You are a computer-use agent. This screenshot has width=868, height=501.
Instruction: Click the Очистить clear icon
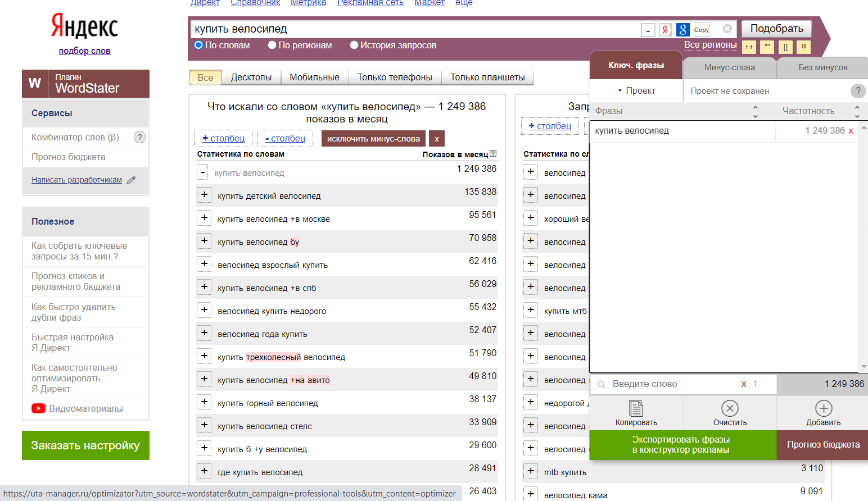pos(730,408)
